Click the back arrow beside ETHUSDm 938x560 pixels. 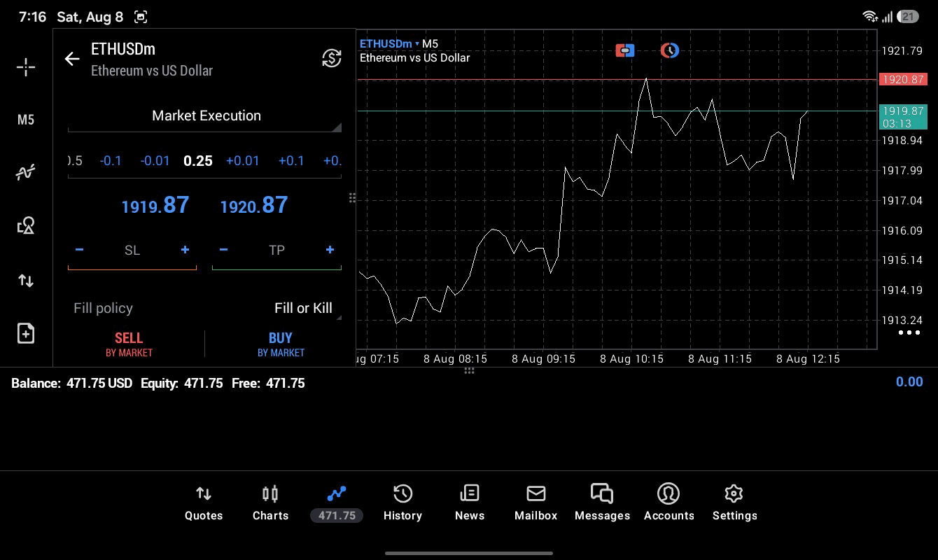point(72,59)
